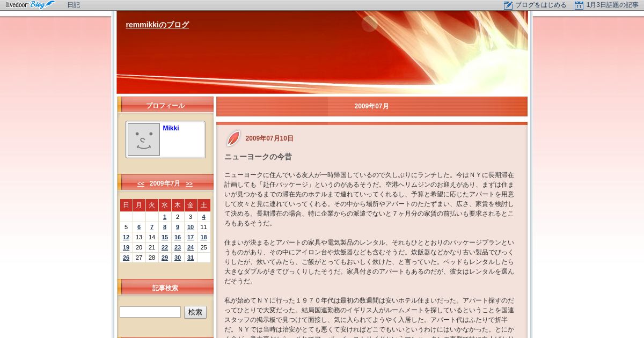644x338 pixels.
Task: Open the remmikkiのブログ title link
Action: 157,25
